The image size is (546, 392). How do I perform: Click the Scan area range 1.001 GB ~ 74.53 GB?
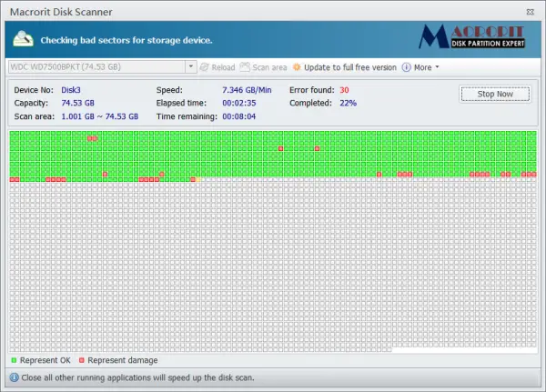(99, 116)
